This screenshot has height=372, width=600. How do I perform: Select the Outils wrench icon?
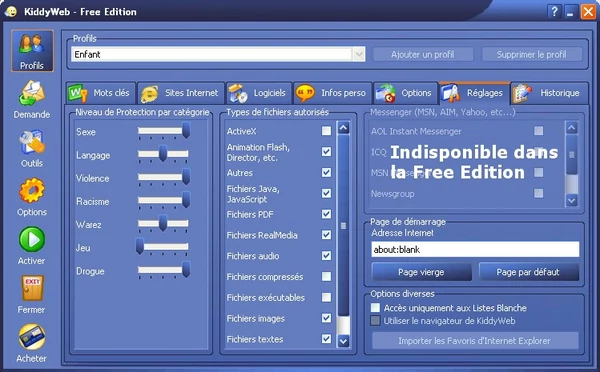32,142
